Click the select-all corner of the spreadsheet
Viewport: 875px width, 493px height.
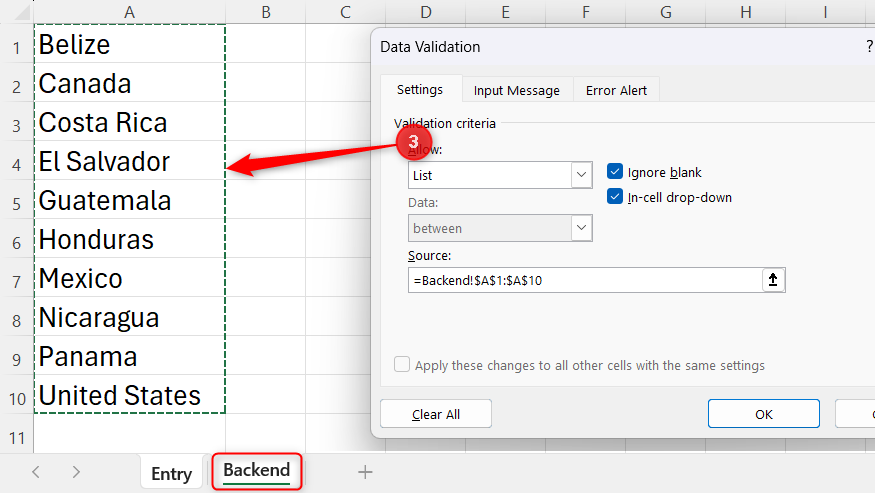pyautogui.click(x=21, y=12)
